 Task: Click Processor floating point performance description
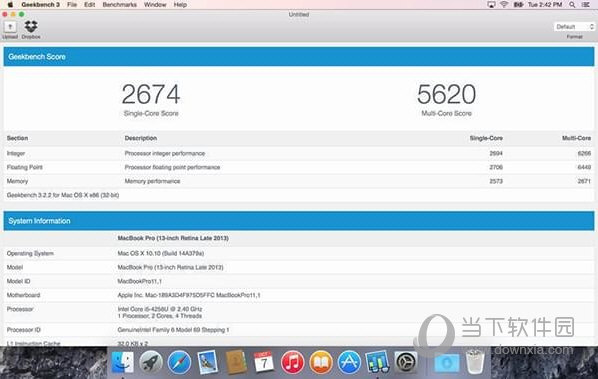pos(172,167)
